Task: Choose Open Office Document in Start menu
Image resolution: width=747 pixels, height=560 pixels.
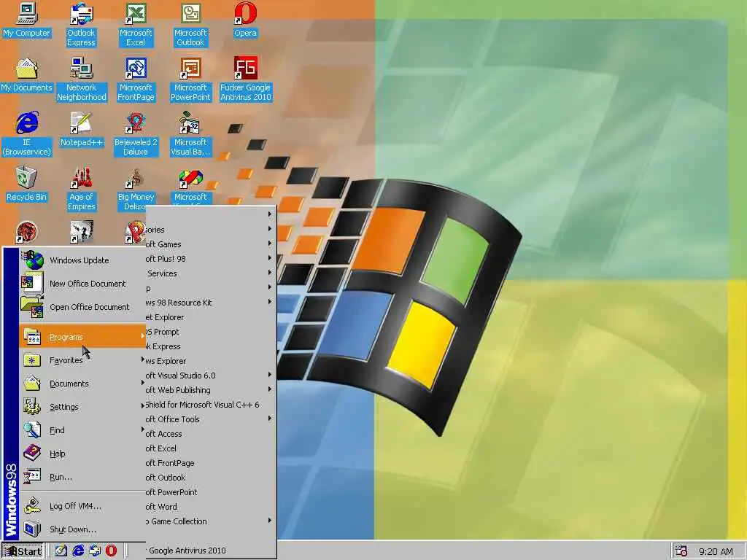Action: [x=82, y=307]
